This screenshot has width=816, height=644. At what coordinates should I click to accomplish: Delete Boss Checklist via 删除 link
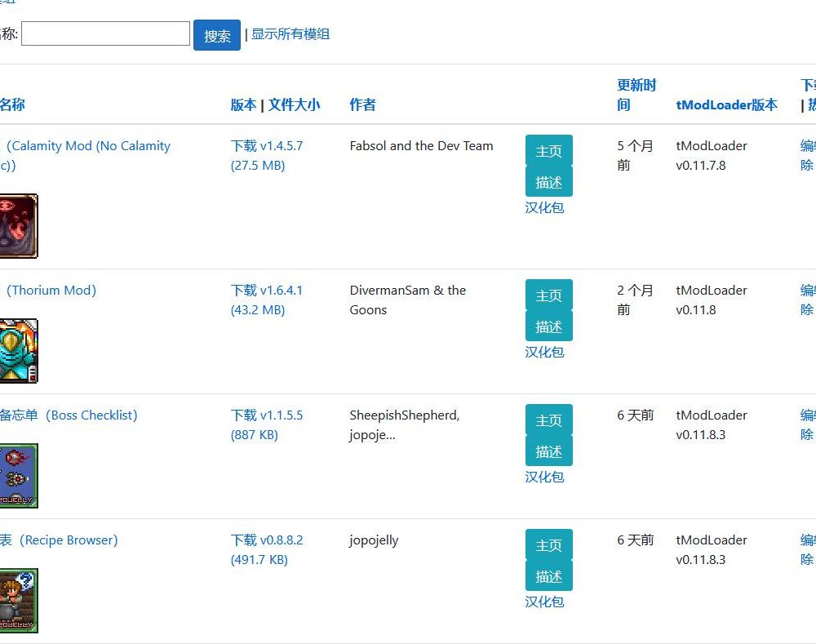(806, 434)
